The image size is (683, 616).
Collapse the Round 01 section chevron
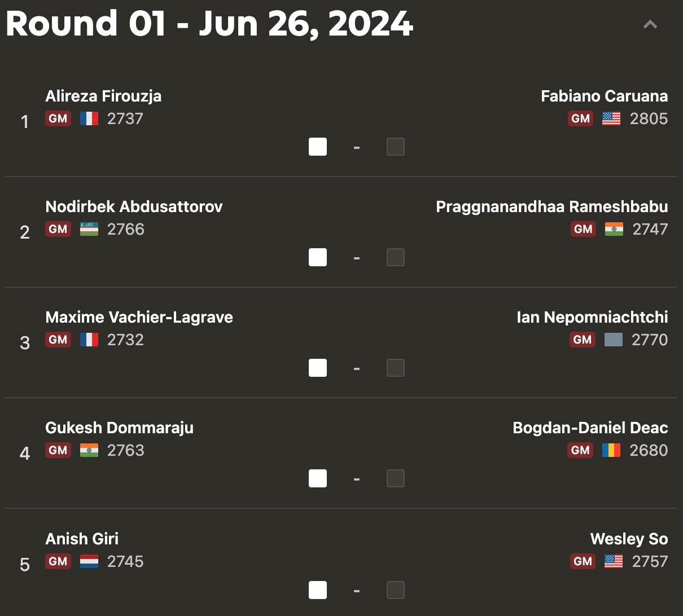point(650,24)
